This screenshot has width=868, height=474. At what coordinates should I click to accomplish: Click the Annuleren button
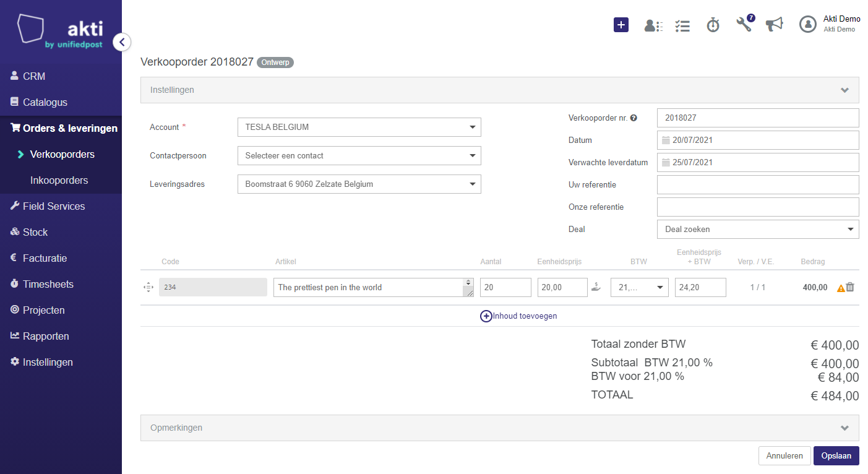[784, 455]
